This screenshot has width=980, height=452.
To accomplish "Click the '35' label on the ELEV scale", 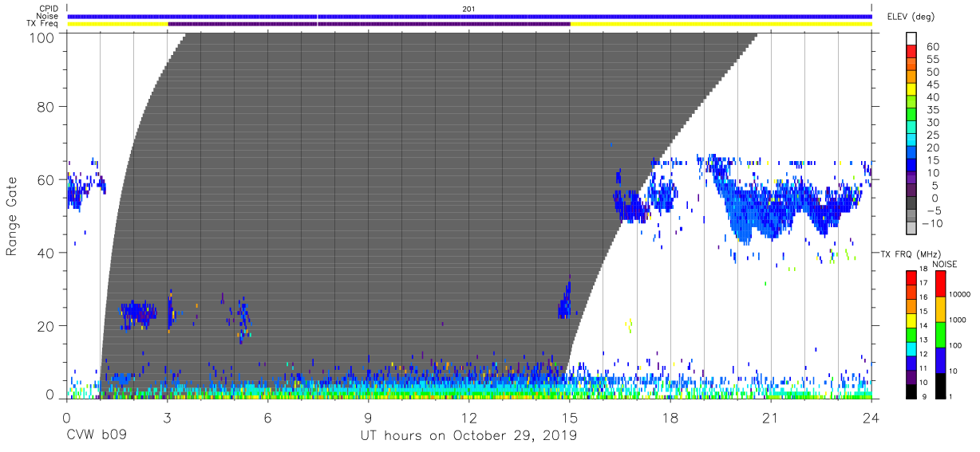I will pos(933,110).
